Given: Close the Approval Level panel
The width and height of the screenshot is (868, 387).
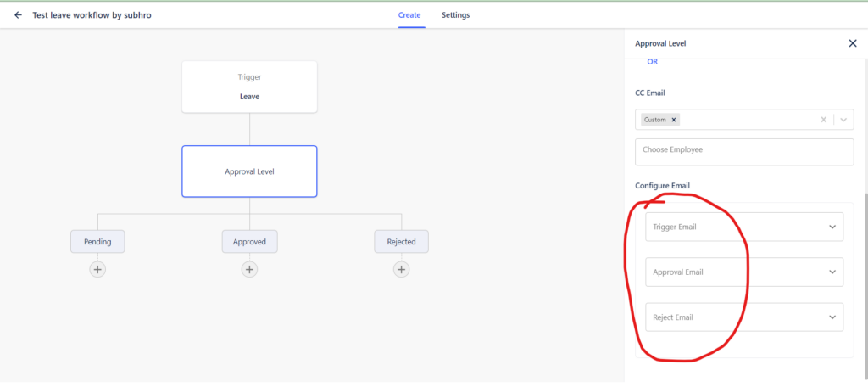Looking at the screenshot, I should point(853,43).
